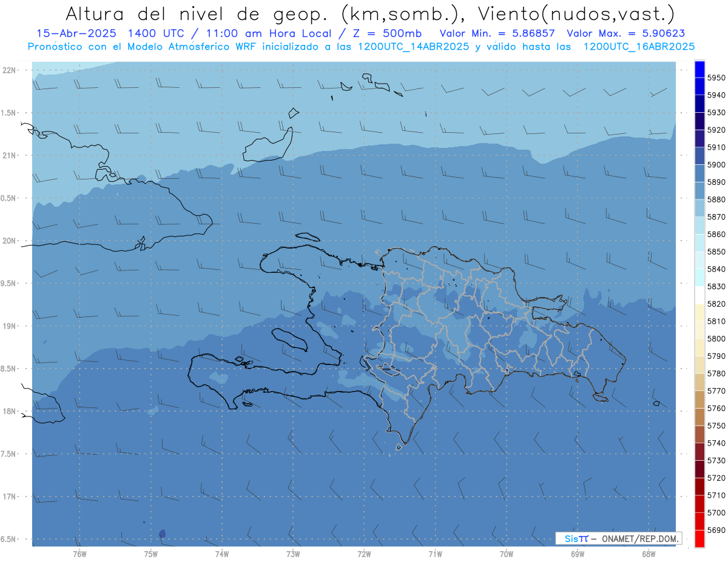
Task: Click the '71W' longitude label
Action: pyautogui.click(x=435, y=554)
